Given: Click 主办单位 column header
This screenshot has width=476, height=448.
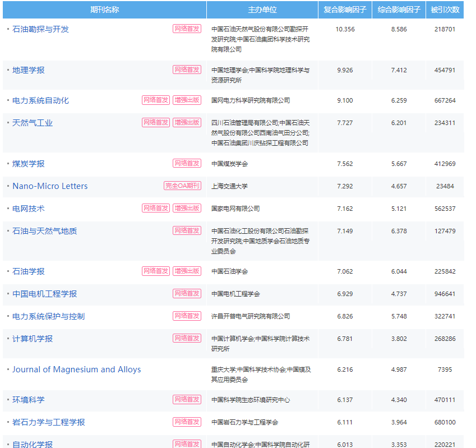Looking at the screenshot, I should [x=262, y=10].
